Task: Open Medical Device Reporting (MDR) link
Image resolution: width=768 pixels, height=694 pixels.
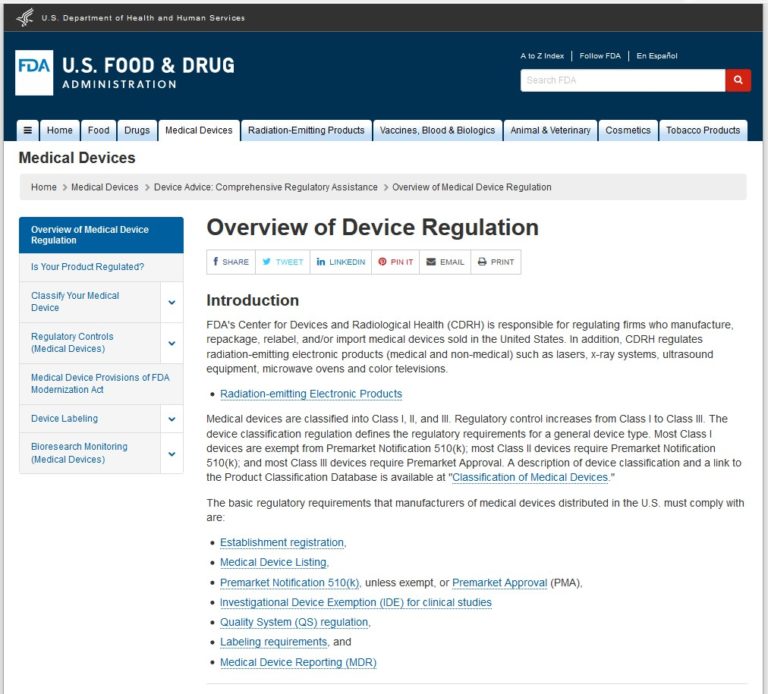Action: pyautogui.click(x=298, y=662)
